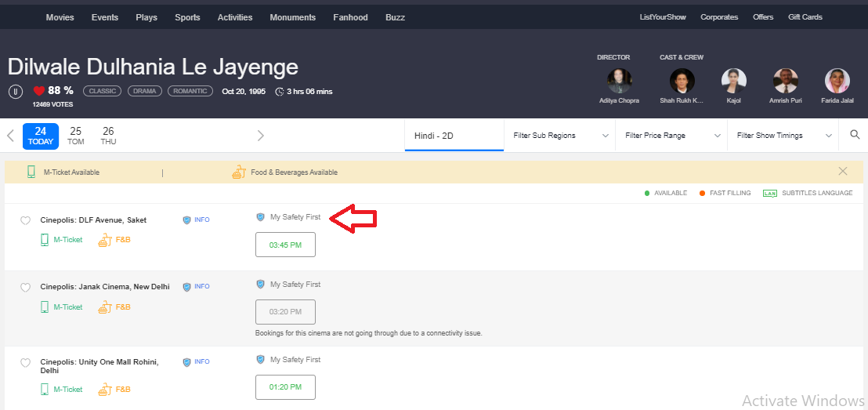The height and width of the screenshot is (410, 868).
Task: Click the M-Ticket Available banner phone icon
Action: pyautogui.click(x=31, y=172)
